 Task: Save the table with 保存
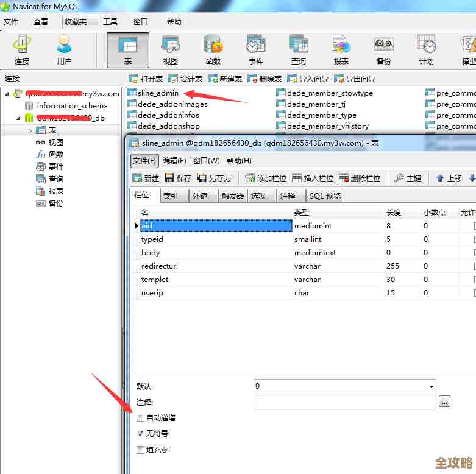178,178
